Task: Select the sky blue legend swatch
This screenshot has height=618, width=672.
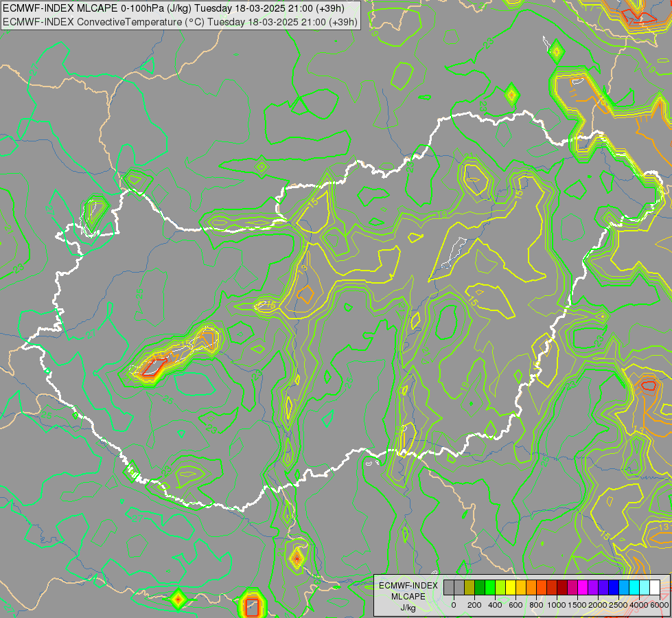Action: pyautogui.click(x=625, y=588)
